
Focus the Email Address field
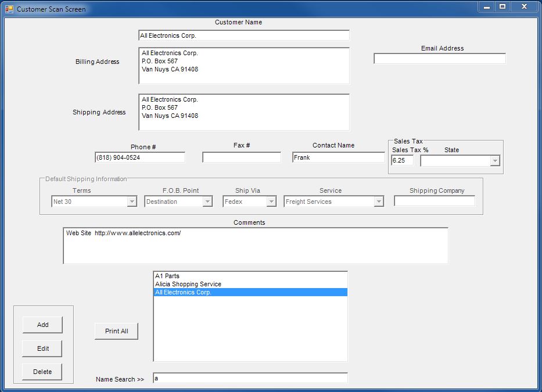[x=439, y=59]
